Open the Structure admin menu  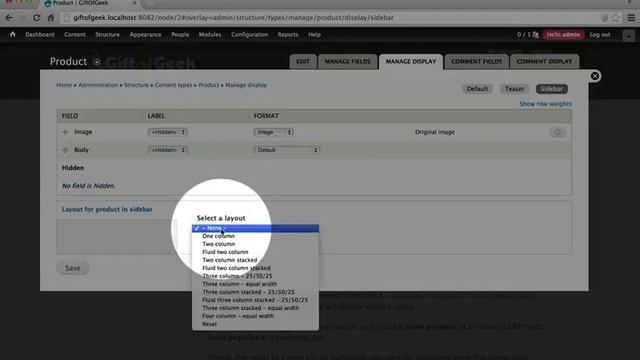tap(107, 35)
